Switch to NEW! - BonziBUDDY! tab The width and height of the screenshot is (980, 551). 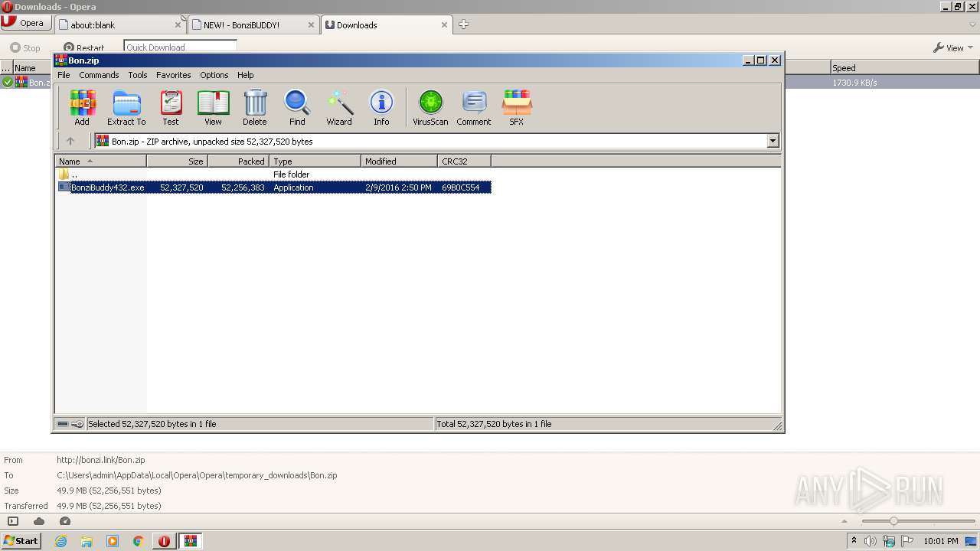[253, 24]
